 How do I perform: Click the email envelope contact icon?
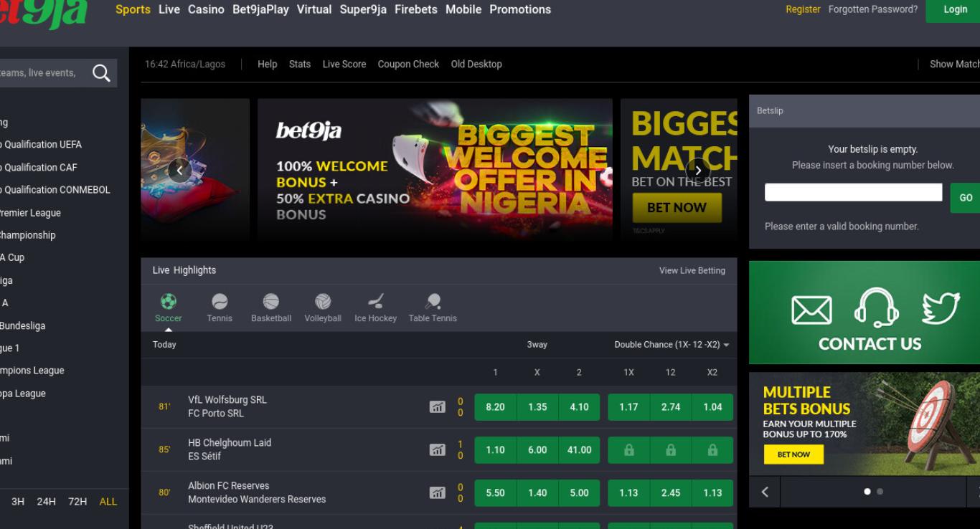tap(811, 310)
